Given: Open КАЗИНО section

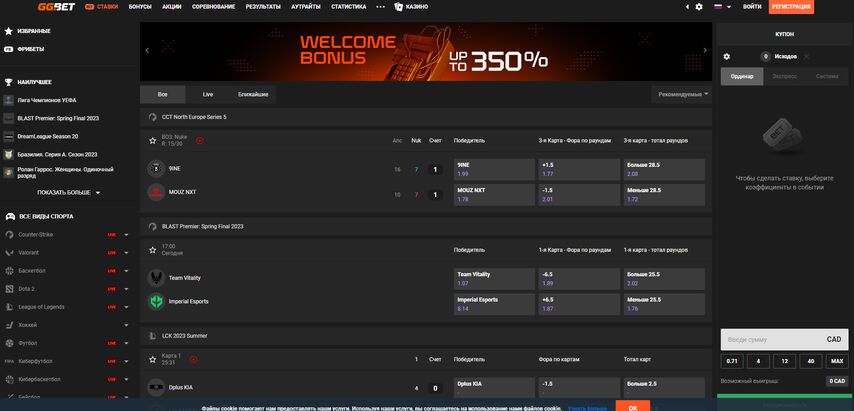Looking at the screenshot, I should coord(411,7).
